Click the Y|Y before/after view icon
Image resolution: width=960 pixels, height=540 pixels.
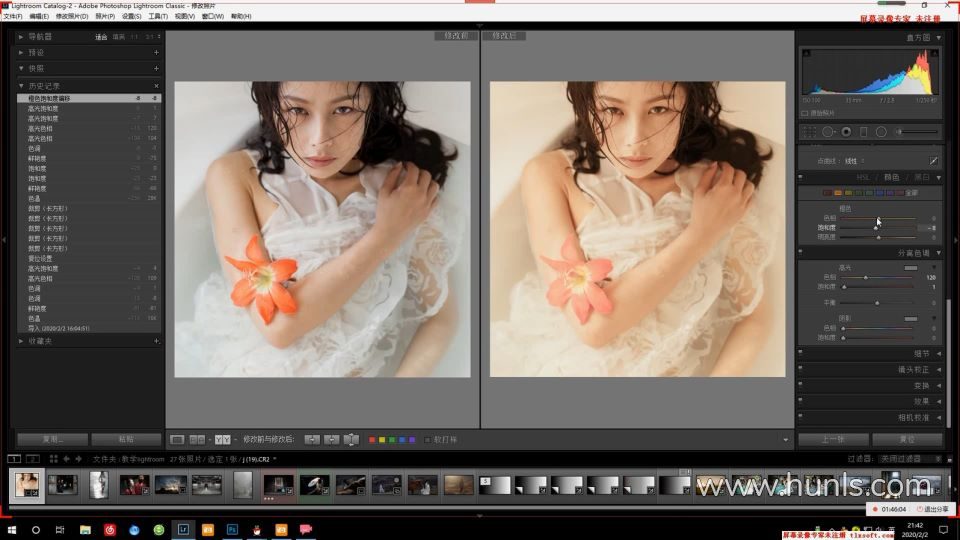click(223, 440)
